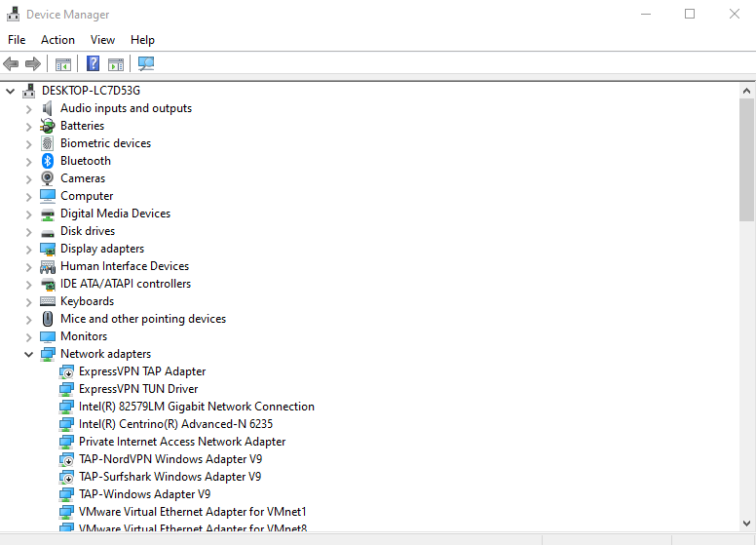Expand the Batteries category
This screenshot has width=756, height=545.
click(x=28, y=127)
